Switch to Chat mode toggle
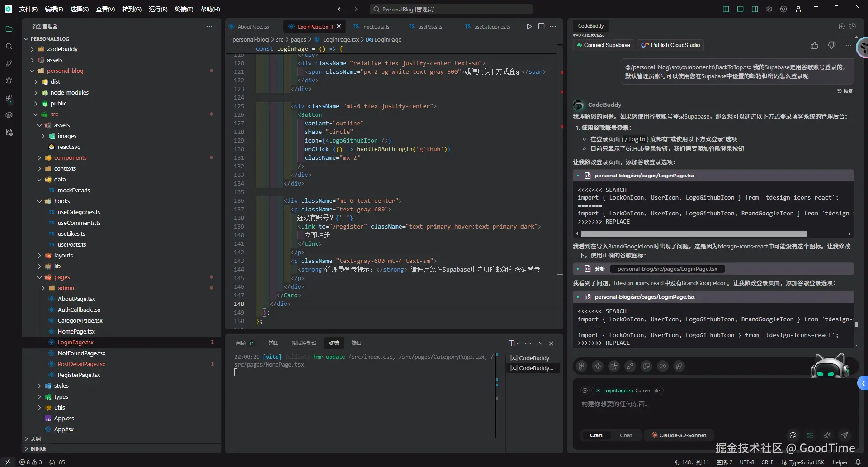This screenshot has width=868, height=467. tap(626, 435)
